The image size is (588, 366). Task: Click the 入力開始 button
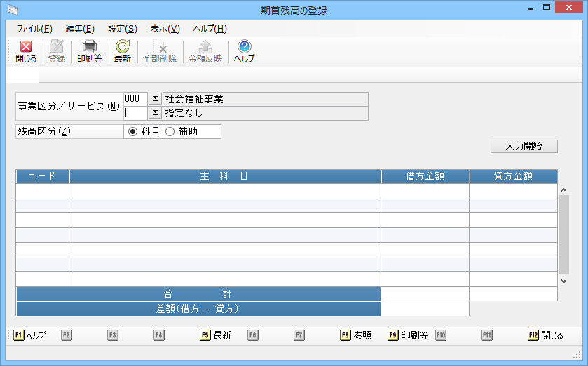pyautogui.click(x=524, y=146)
